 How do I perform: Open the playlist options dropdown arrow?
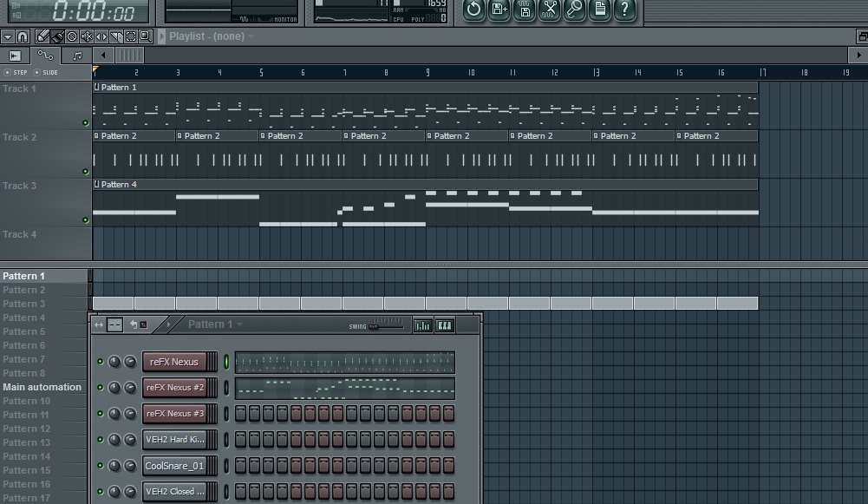tap(7, 36)
